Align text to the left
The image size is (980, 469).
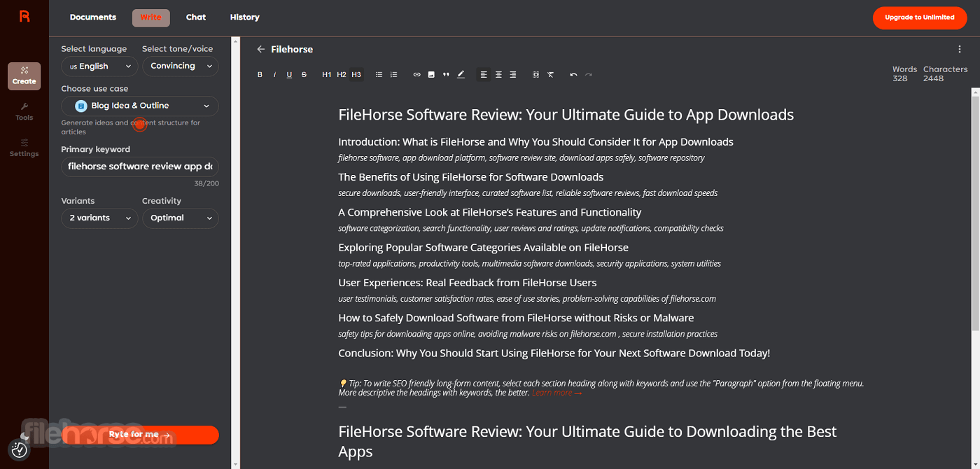tap(484, 75)
